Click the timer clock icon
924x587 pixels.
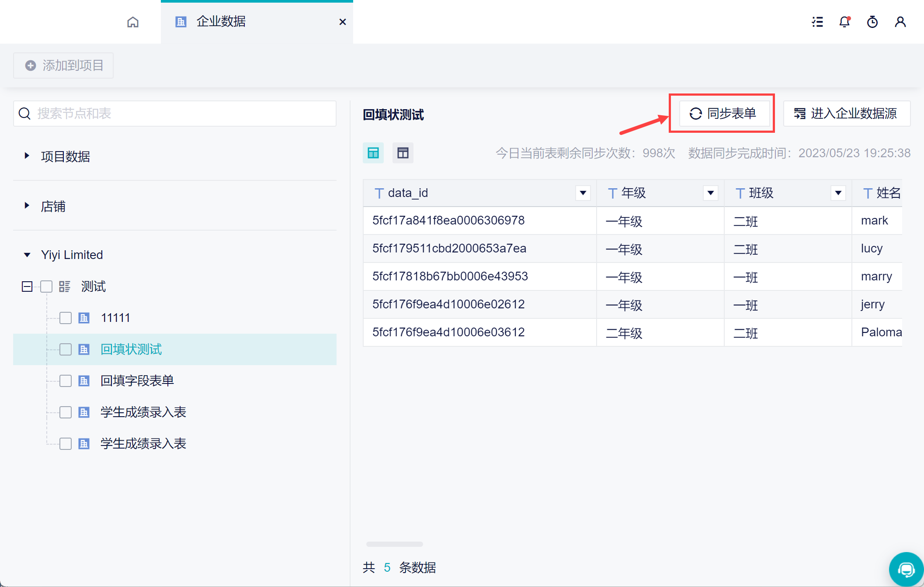[x=872, y=22]
